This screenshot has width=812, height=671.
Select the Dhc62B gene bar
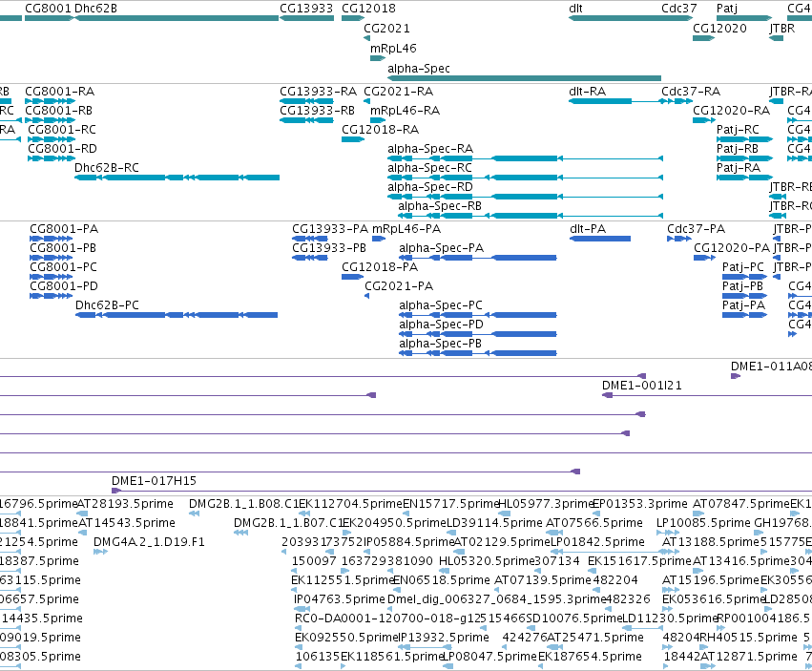tap(177, 18)
